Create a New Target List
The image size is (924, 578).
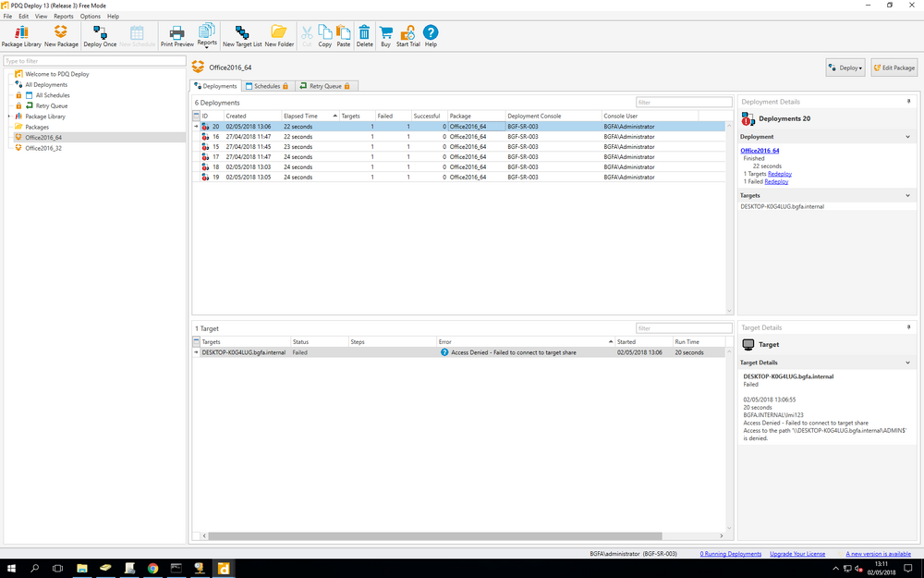(241, 36)
